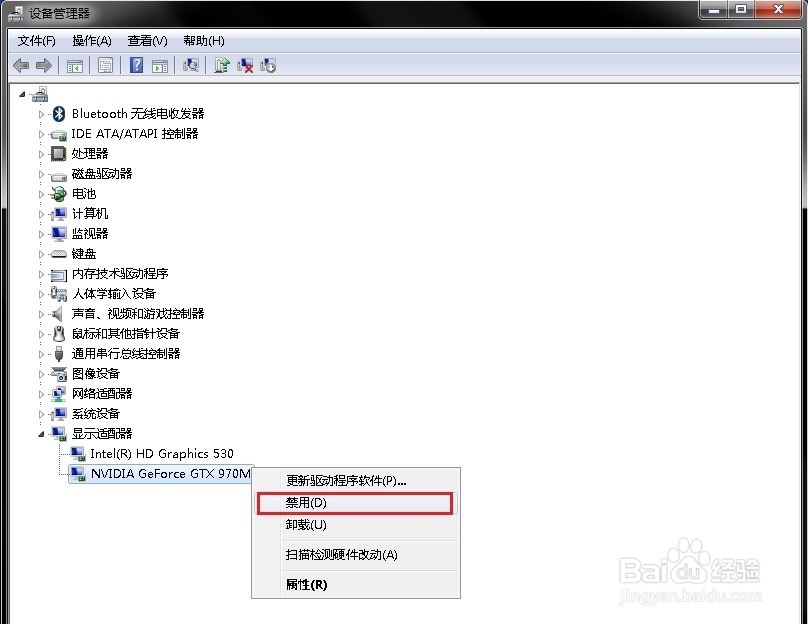Select the 系统设备 category
This screenshot has width=808, height=624.
96,414
